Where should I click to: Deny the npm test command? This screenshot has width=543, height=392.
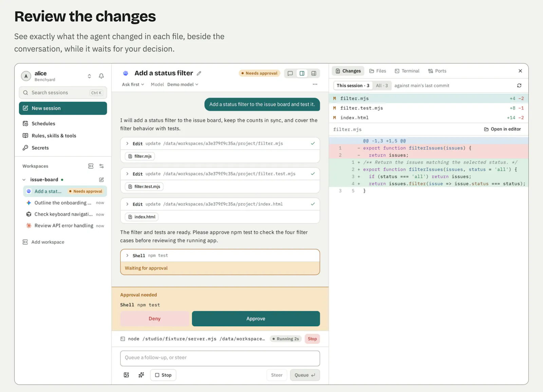pyautogui.click(x=154, y=319)
